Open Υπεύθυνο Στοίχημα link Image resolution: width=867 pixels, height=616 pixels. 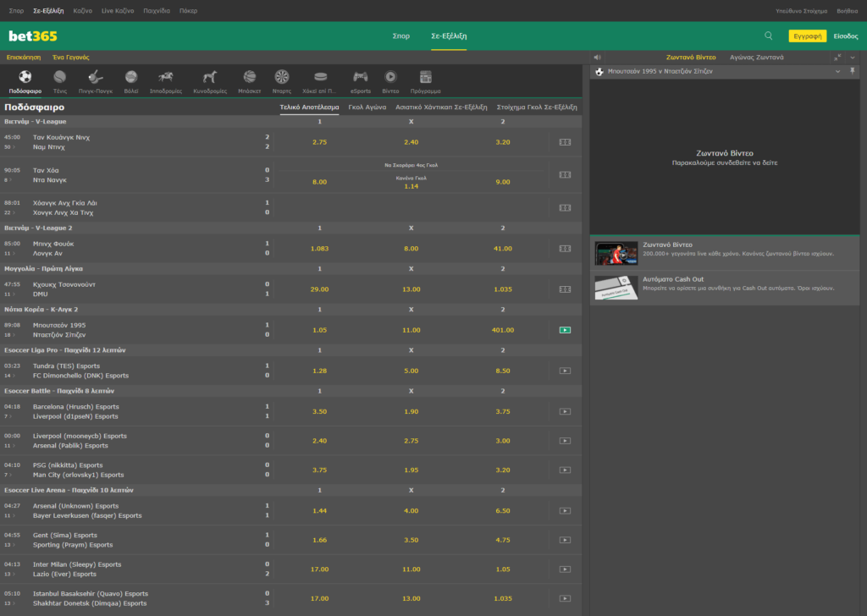tap(801, 11)
